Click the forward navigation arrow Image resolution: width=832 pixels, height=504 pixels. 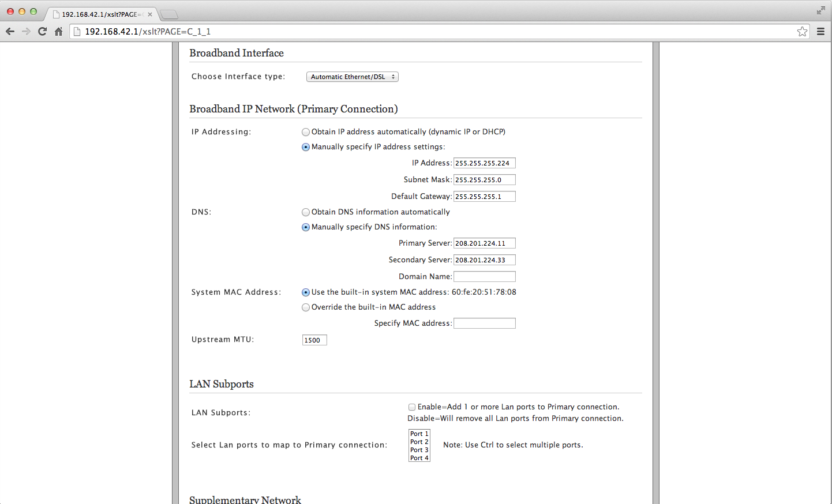tap(26, 32)
